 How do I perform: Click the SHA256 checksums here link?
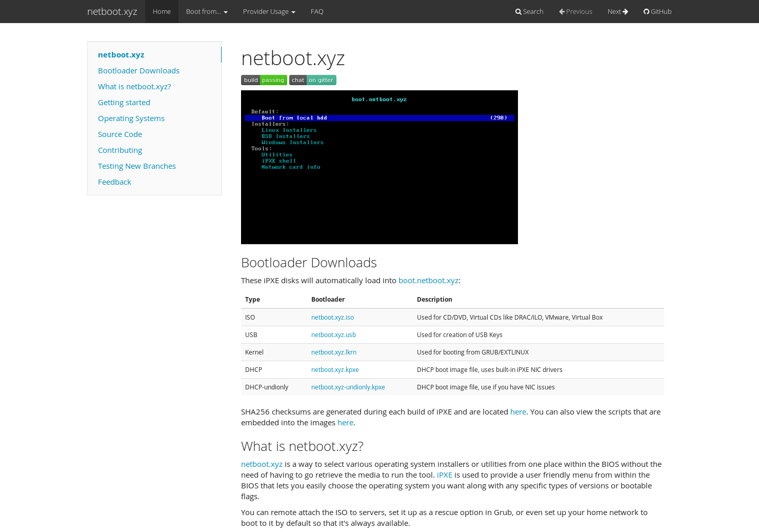pos(518,411)
